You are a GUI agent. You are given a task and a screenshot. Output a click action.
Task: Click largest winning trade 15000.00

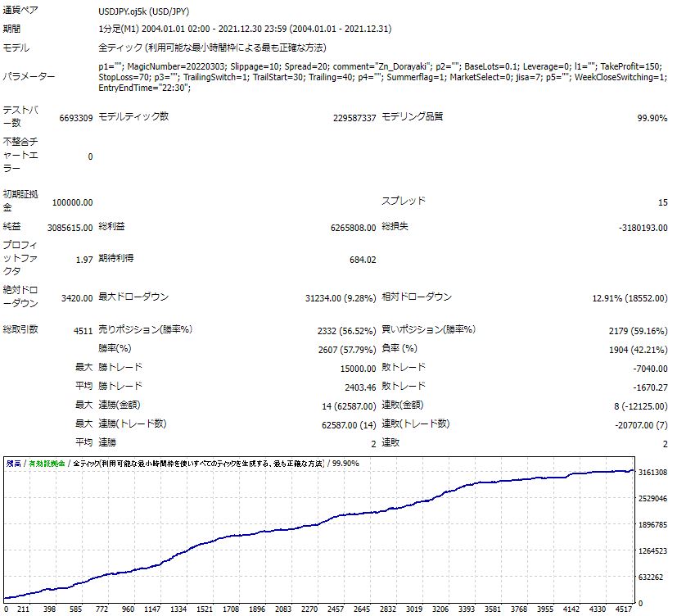(358, 369)
